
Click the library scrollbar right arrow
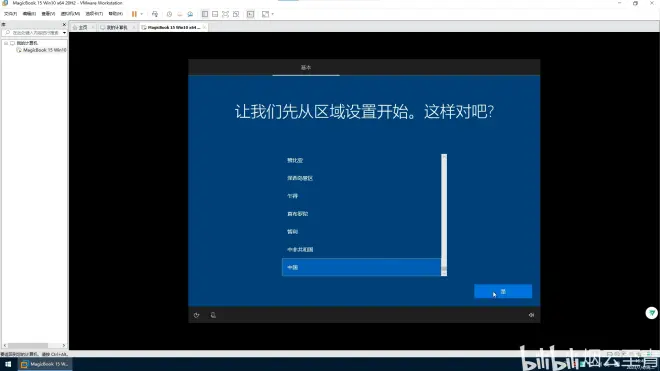(64, 346)
